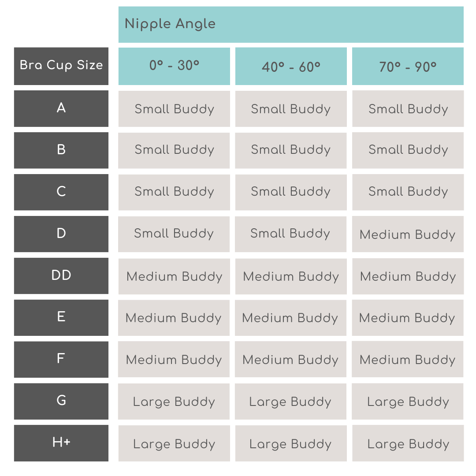
Task: Select Small Buddy for C cup, 40° - 60°
Action: 291,192
